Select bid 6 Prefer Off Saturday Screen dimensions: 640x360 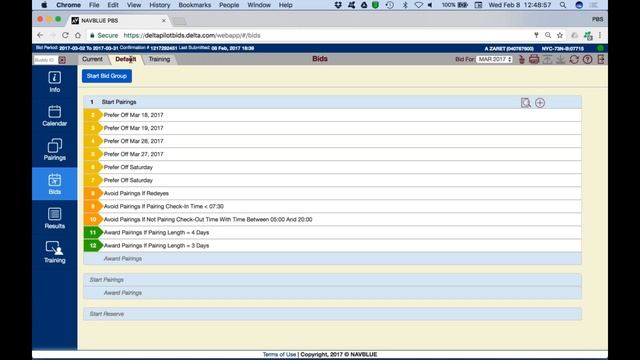point(333,167)
